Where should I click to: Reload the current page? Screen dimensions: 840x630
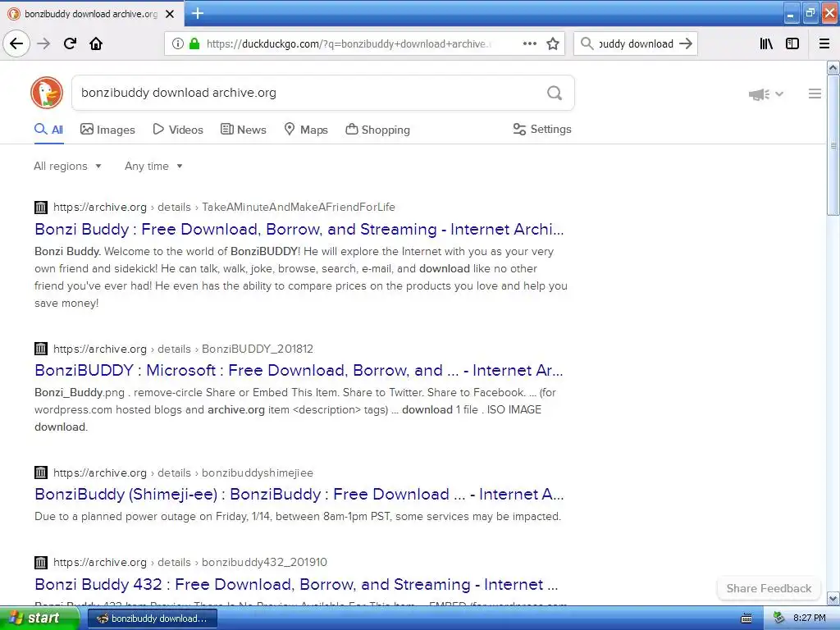(70, 43)
